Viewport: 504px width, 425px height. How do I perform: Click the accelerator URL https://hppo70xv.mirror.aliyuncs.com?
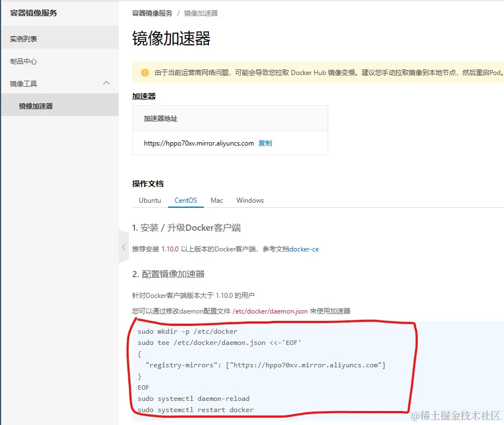point(199,143)
